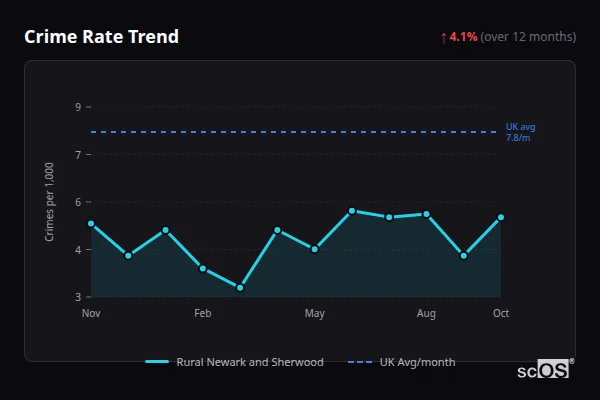
Task: Click the May data point on the line
Action: pyautogui.click(x=315, y=249)
